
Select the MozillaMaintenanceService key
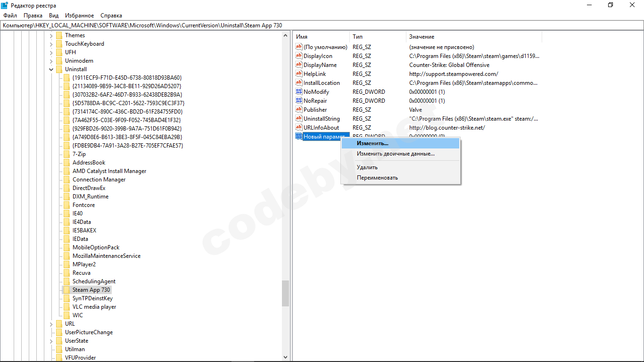click(107, 256)
